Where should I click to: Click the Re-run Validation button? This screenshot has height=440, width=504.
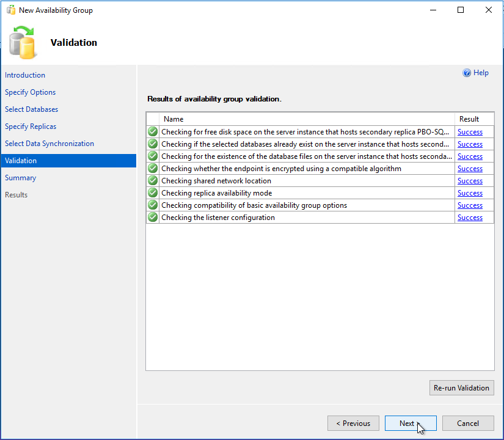(x=461, y=387)
